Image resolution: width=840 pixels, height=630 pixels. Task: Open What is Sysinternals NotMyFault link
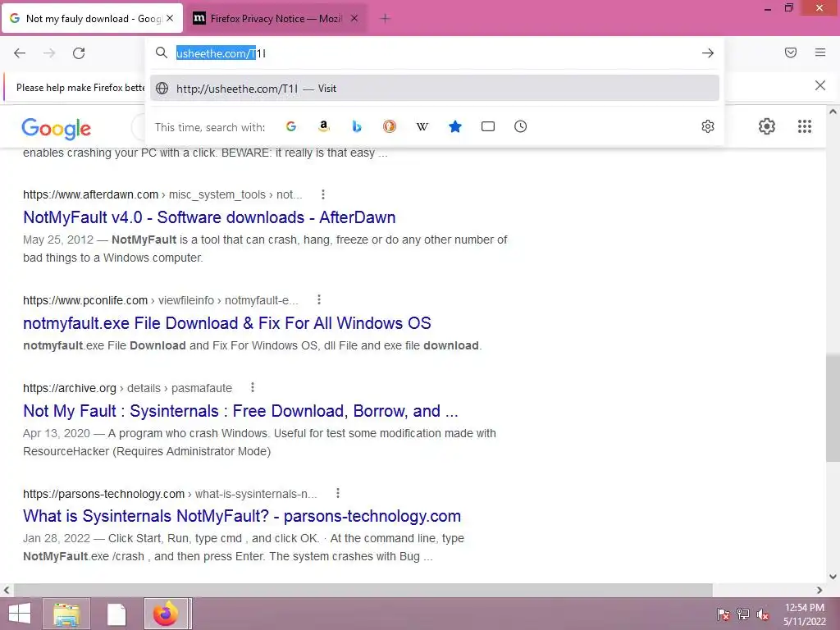tap(242, 516)
